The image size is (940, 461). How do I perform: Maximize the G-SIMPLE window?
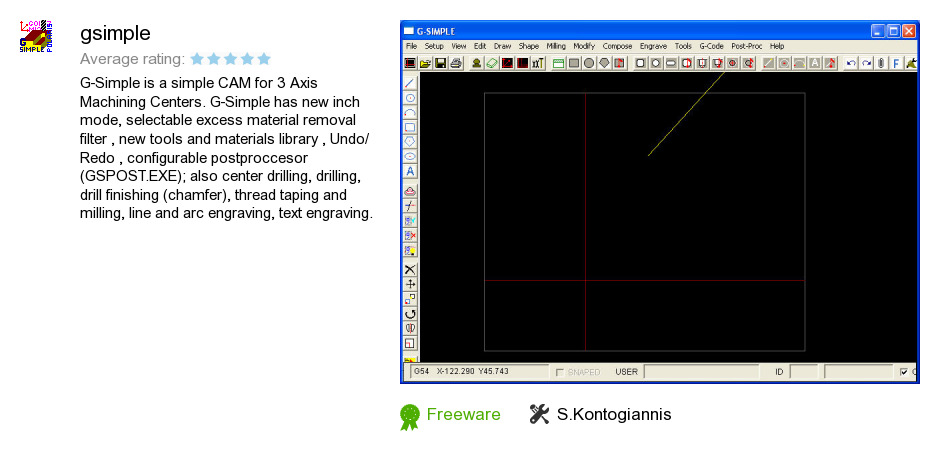pos(893,31)
